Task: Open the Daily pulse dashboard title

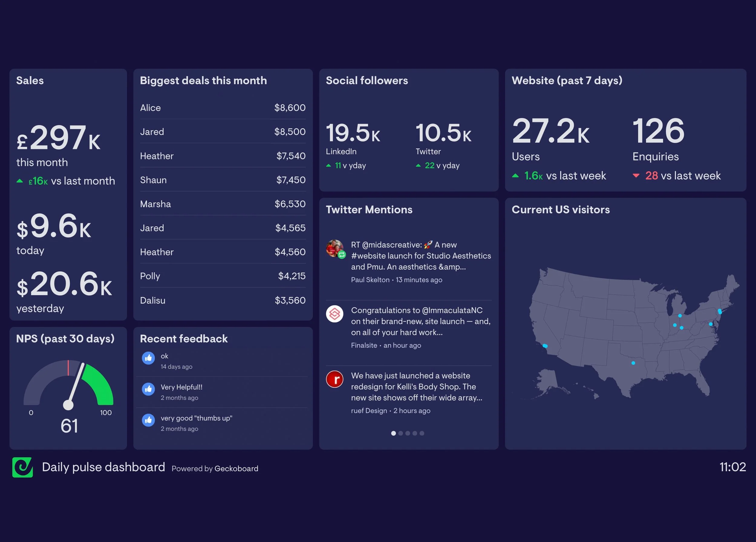Action: pos(103,467)
